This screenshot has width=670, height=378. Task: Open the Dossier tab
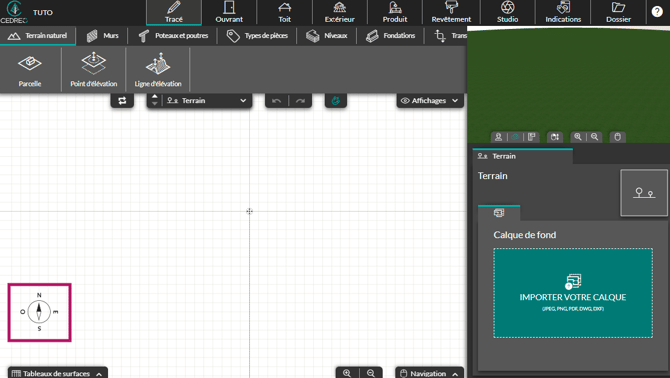[x=618, y=12]
